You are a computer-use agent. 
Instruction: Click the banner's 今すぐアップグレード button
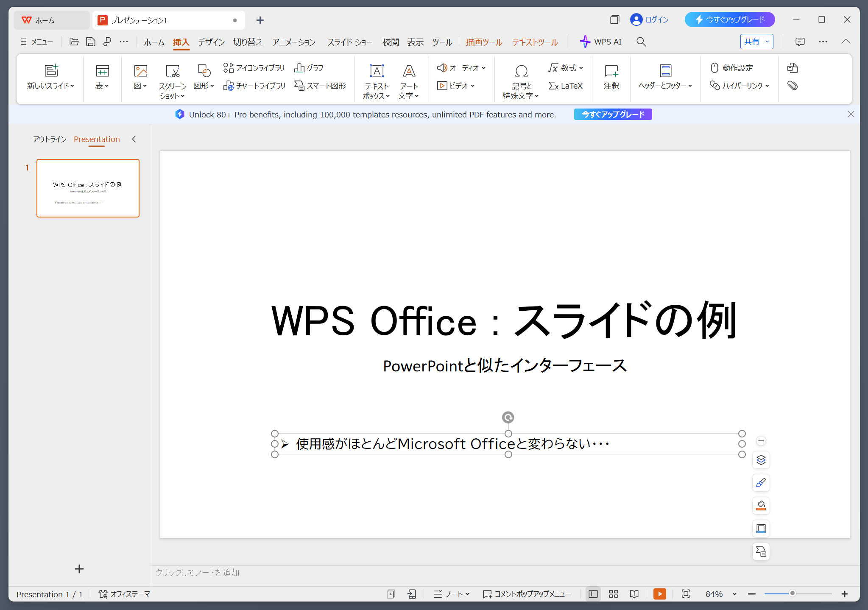613,114
